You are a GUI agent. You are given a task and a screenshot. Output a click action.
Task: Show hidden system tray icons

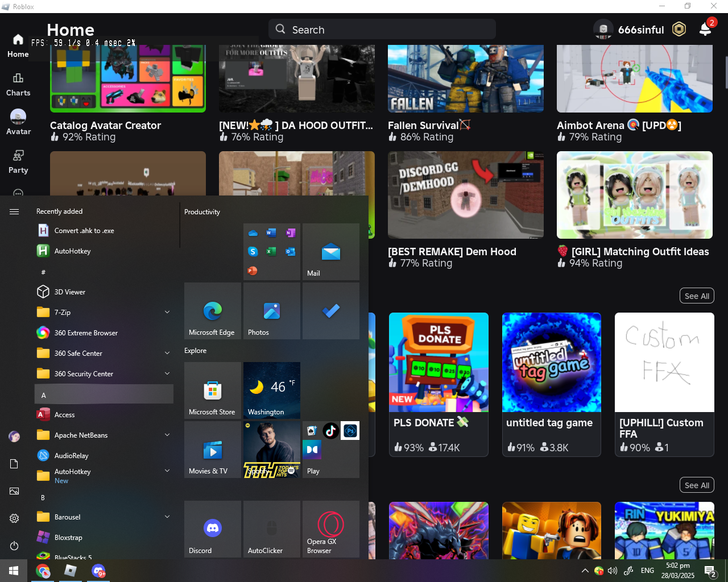pos(585,571)
